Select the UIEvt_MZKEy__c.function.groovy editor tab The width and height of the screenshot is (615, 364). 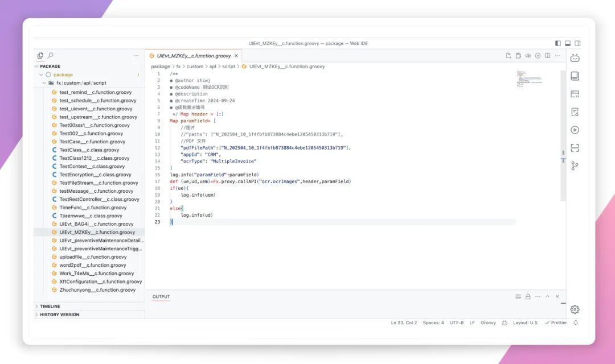pos(194,56)
